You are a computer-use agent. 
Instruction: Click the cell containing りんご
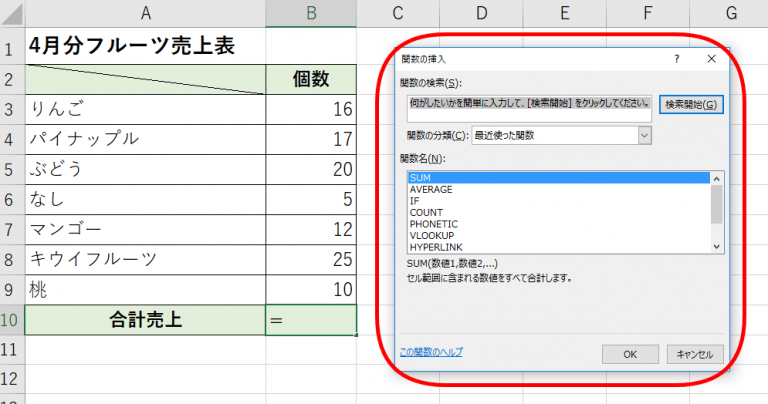click(x=145, y=109)
